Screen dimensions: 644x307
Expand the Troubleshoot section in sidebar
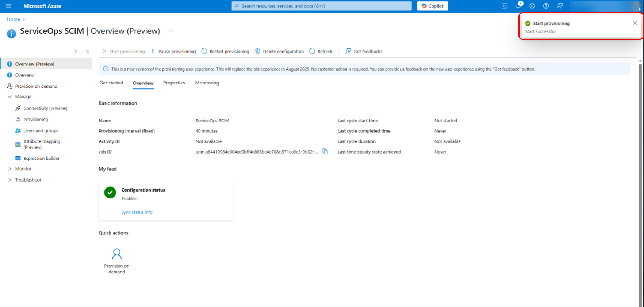[10, 180]
